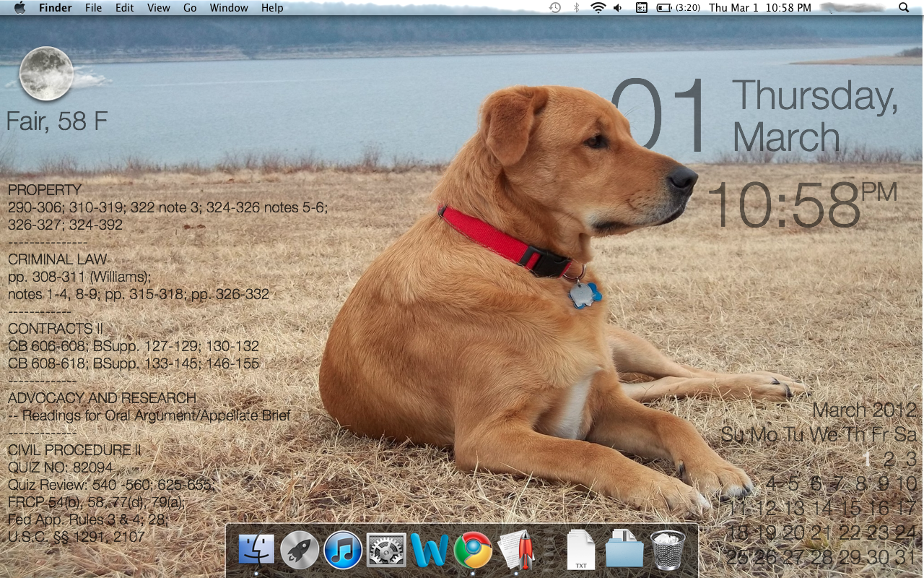Open the Trash in the Dock
The width and height of the screenshot is (924, 578).
tap(668, 551)
